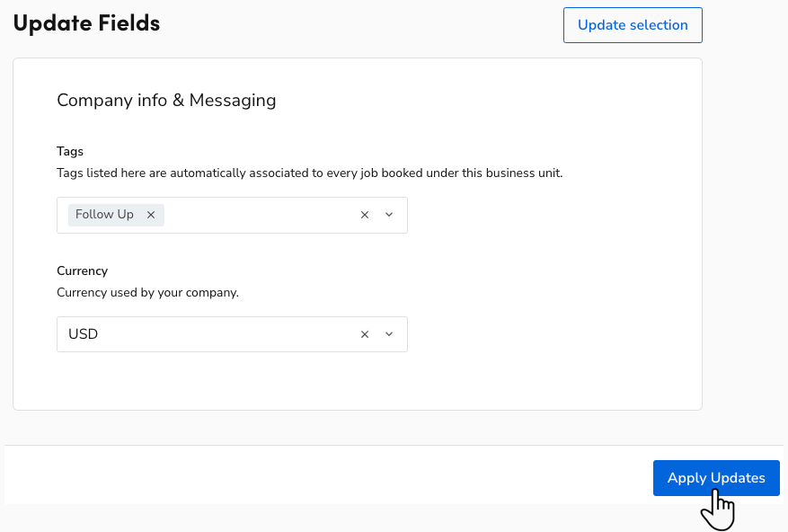Click the chevron on the Tags selector
This screenshot has width=788, height=532.
[x=388, y=215]
